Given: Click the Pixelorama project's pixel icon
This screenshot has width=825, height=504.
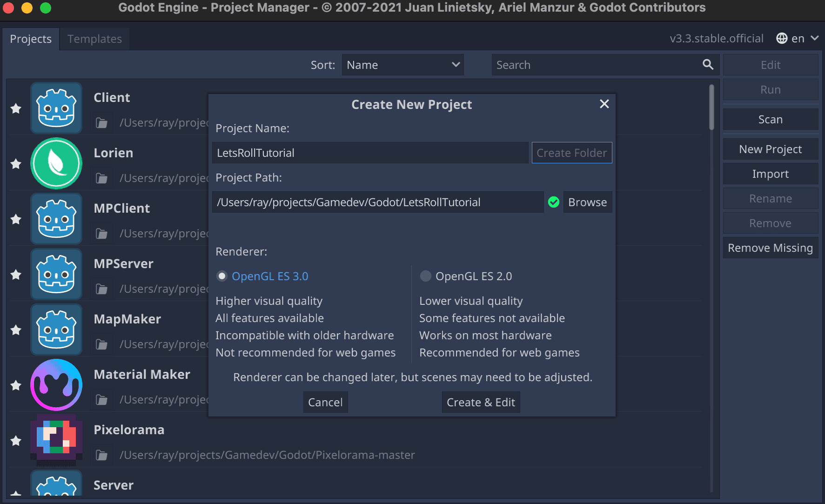Looking at the screenshot, I should point(56,440).
